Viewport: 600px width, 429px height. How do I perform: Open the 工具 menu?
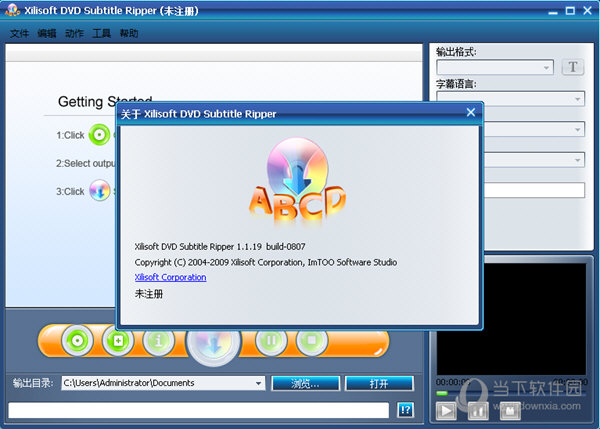101,34
